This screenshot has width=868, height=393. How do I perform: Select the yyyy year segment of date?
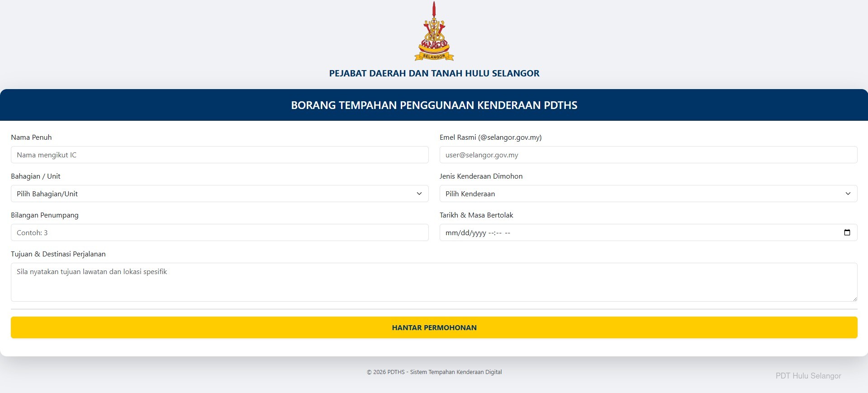tap(479, 233)
